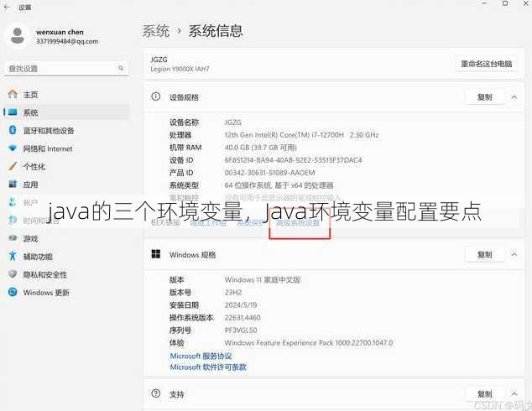The width and height of the screenshot is (532, 411).
Task: Collapse the 设备规格 section chevron
Action: (514, 97)
